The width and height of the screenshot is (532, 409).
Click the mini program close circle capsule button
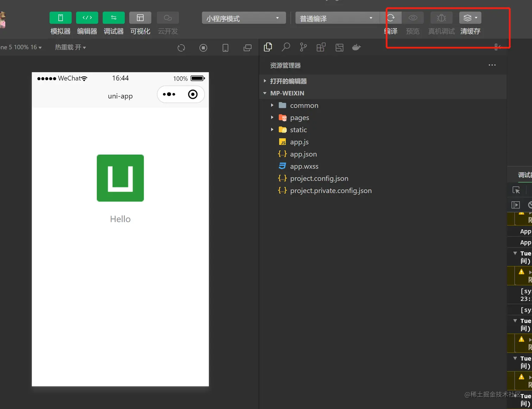coord(193,94)
